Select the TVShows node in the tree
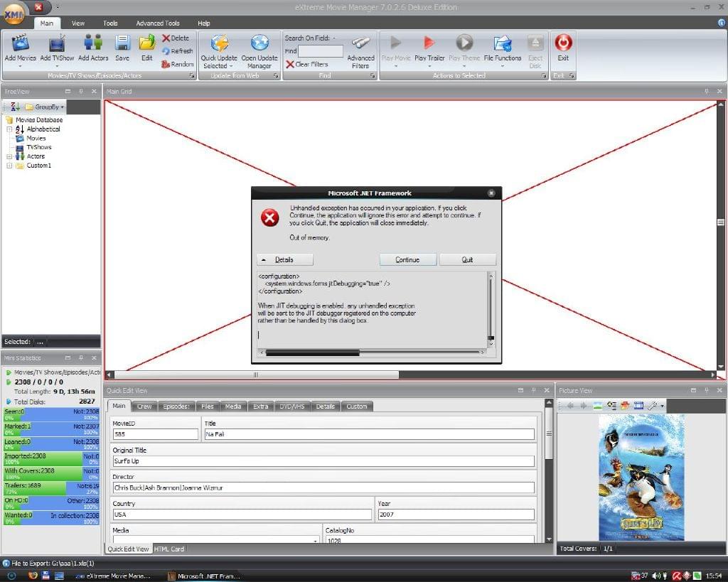 [x=39, y=147]
